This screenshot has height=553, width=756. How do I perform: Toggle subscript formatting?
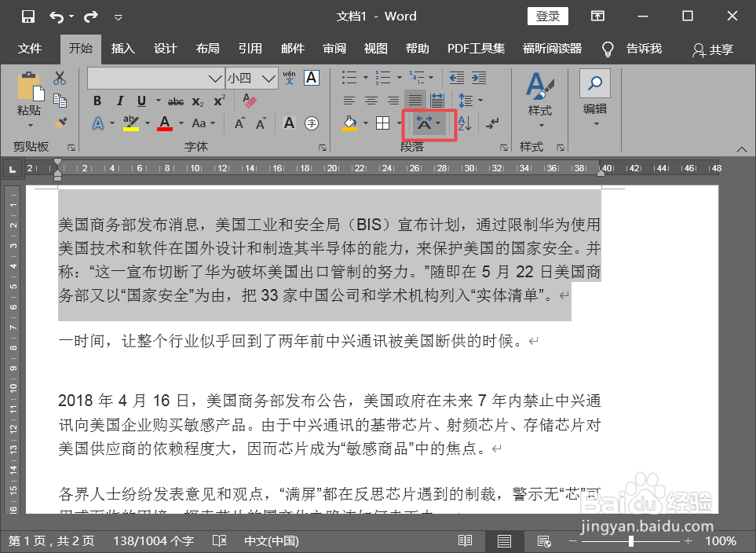coord(197,102)
